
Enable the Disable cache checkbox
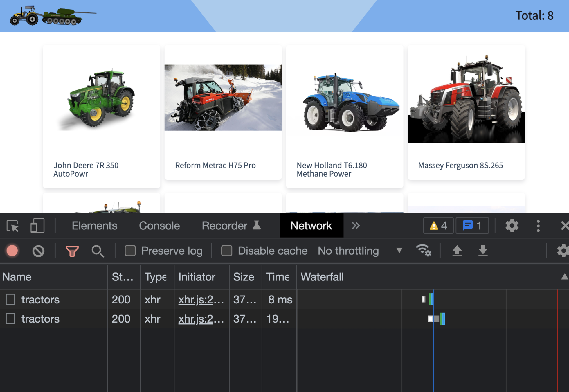(227, 251)
